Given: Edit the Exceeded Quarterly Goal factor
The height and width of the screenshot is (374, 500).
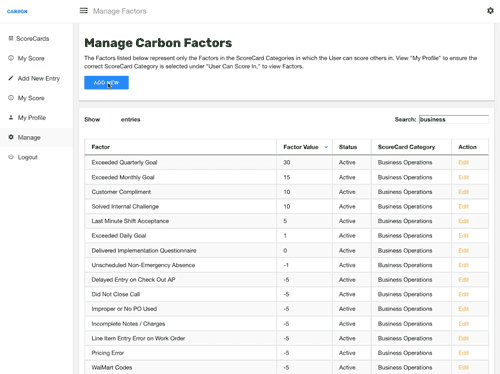Looking at the screenshot, I should pos(463,162).
